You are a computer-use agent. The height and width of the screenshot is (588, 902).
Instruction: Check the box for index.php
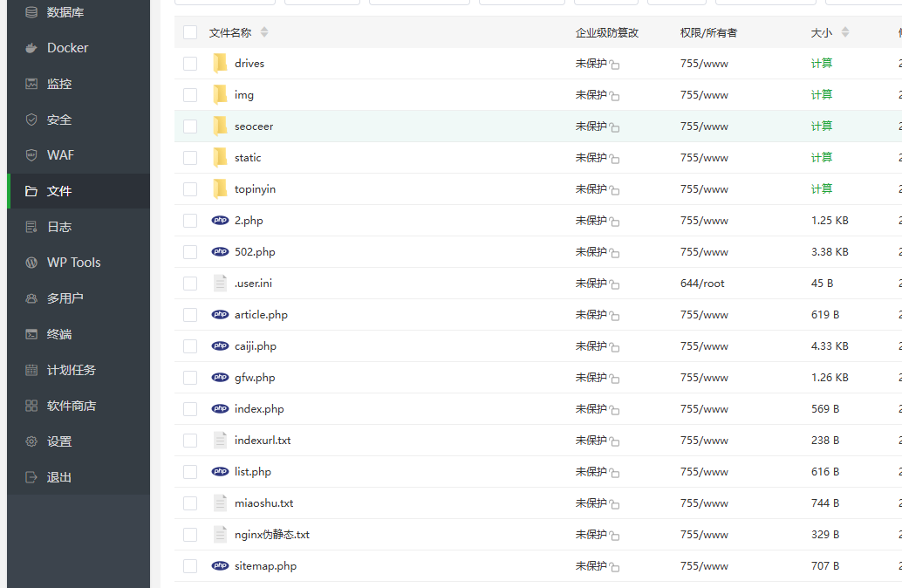pos(190,409)
